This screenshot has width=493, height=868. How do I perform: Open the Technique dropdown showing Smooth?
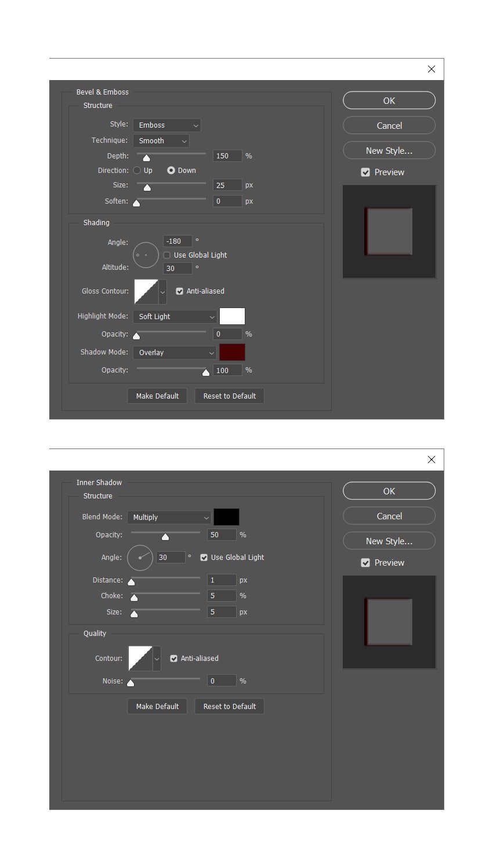tap(161, 140)
